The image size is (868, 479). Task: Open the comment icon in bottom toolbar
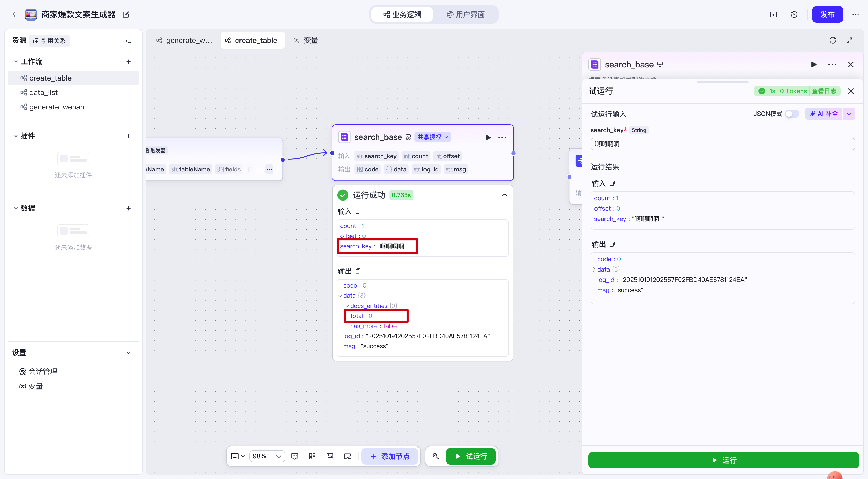[295, 456]
